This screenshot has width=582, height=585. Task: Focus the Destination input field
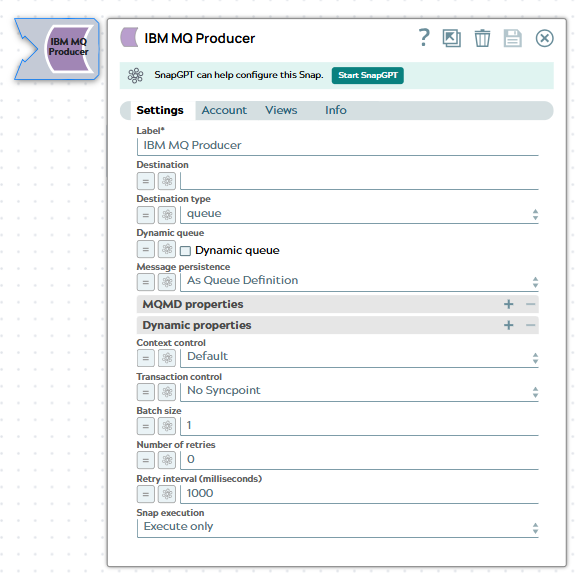[x=359, y=181]
